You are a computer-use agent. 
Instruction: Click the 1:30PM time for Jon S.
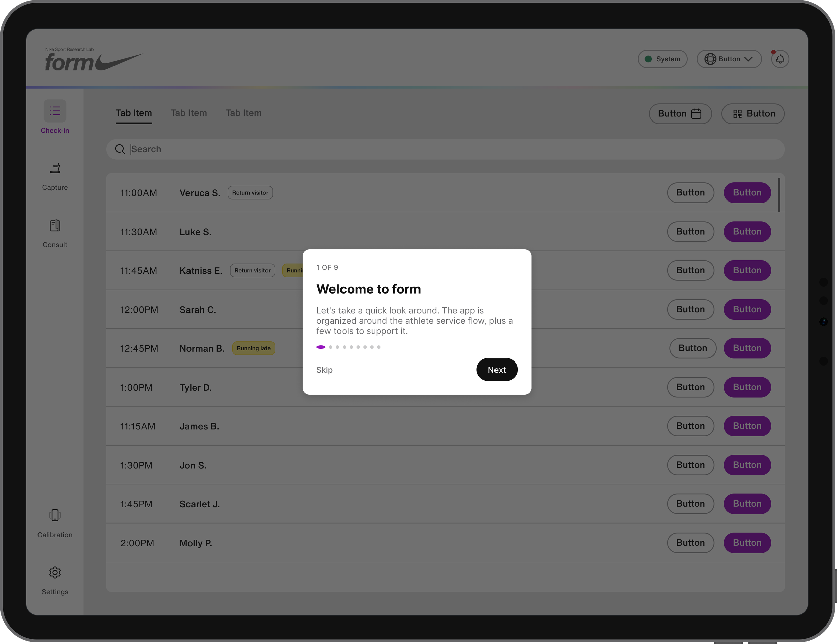(x=136, y=465)
